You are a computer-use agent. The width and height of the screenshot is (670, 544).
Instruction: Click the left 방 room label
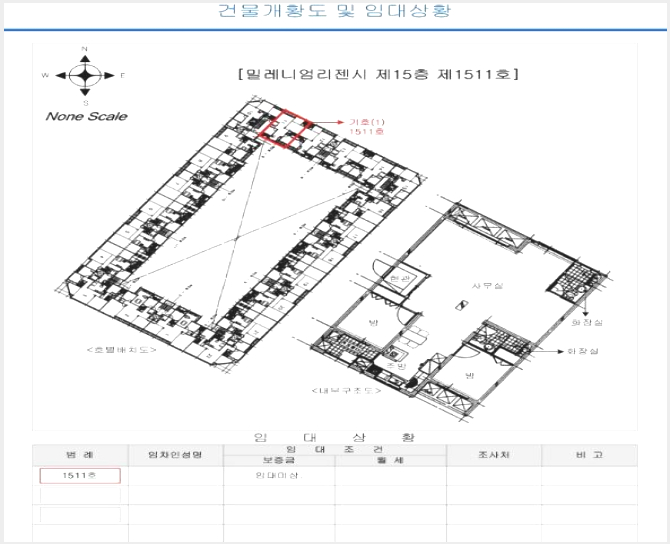click(374, 322)
